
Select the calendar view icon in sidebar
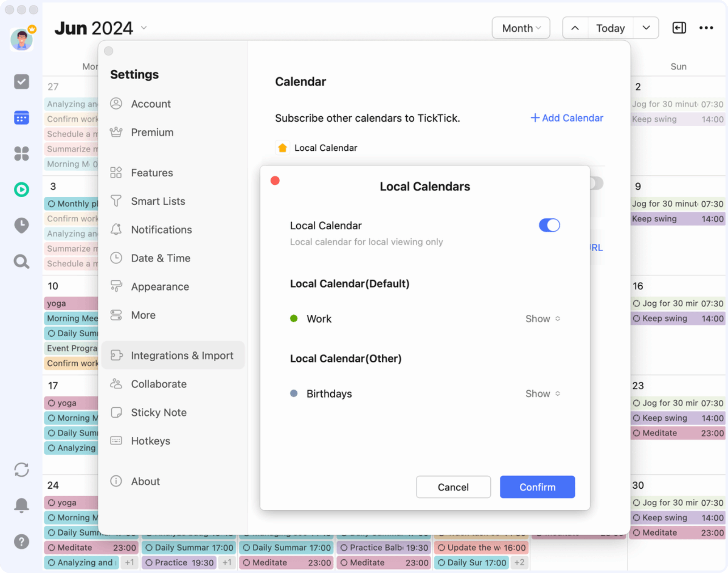(21, 118)
